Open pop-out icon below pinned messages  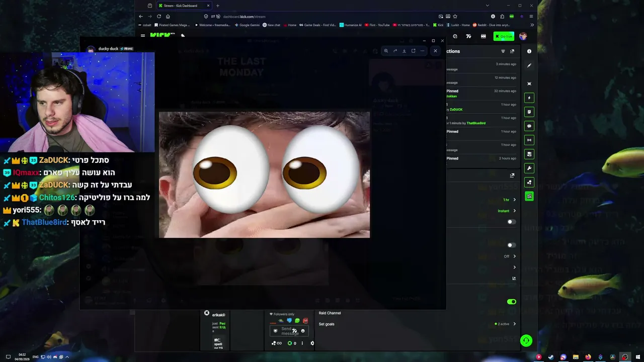point(512,175)
